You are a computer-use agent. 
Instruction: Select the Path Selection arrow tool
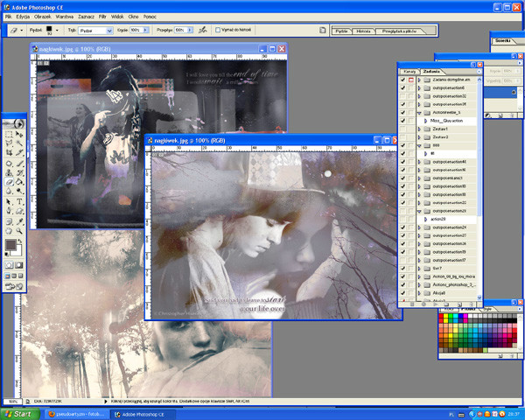click(x=9, y=202)
